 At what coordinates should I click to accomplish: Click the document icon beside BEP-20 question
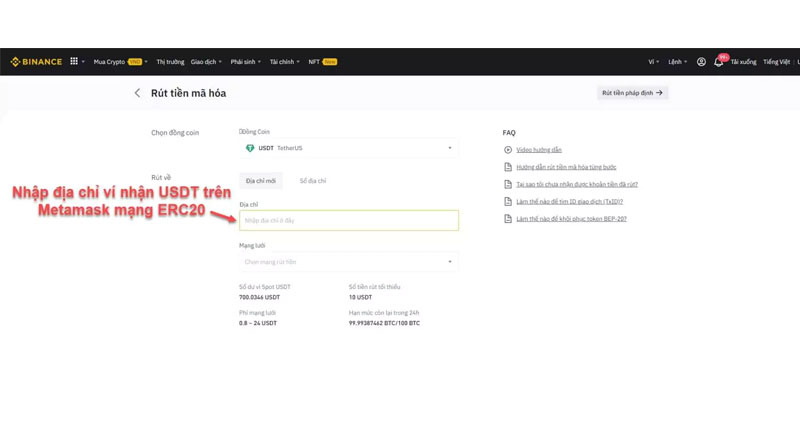tap(508, 219)
